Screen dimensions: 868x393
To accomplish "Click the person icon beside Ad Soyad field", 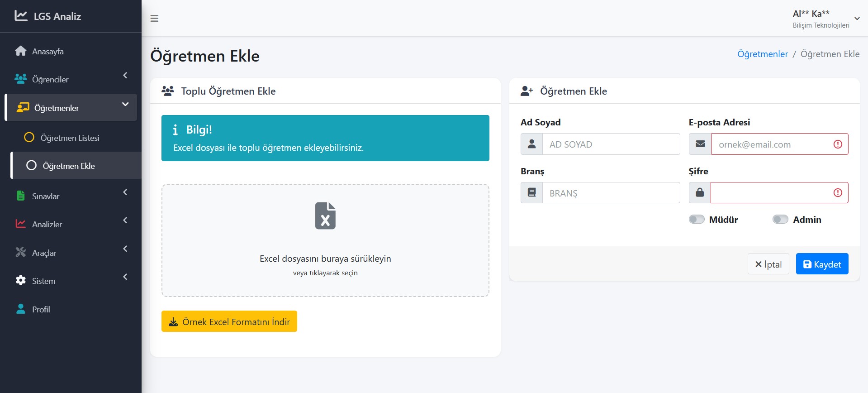I will point(532,144).
